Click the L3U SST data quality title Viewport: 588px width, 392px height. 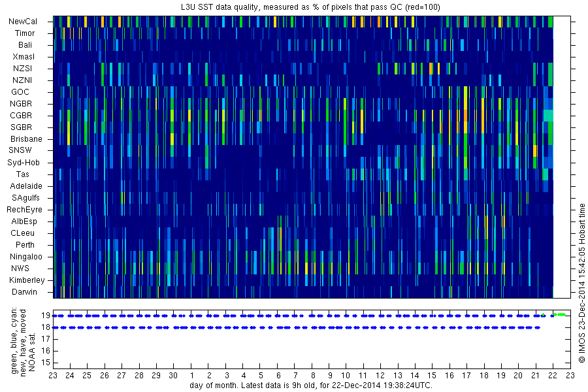point(310,7)
